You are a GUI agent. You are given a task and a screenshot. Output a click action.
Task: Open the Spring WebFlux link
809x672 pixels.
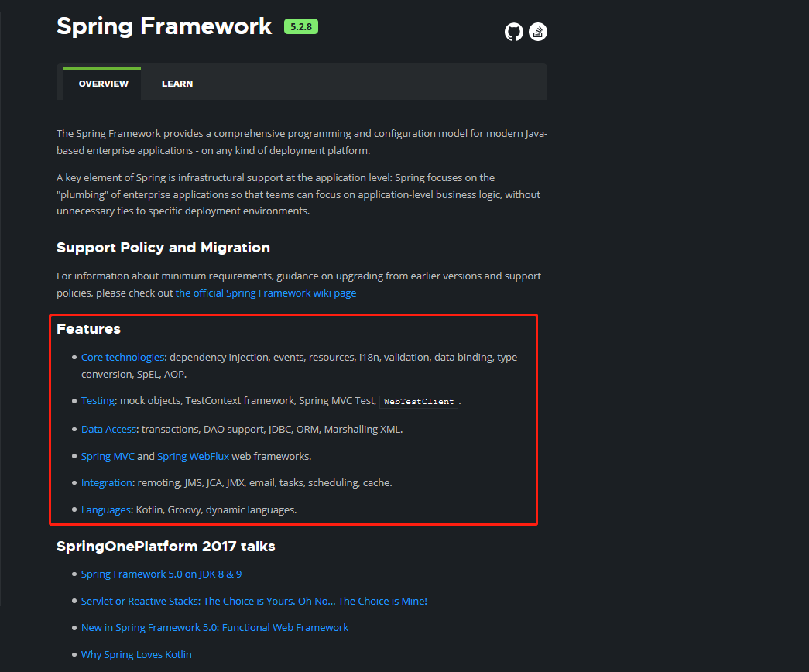point(193,456)
